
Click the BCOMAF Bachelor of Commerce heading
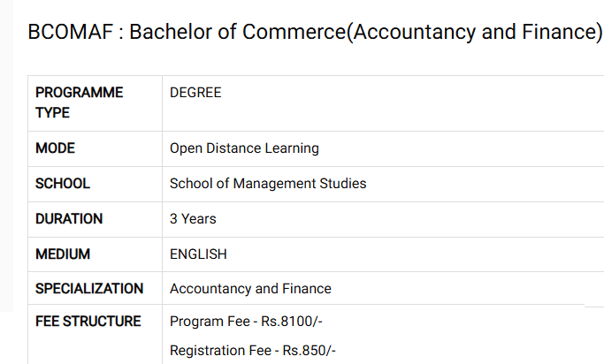click(315, 32)
